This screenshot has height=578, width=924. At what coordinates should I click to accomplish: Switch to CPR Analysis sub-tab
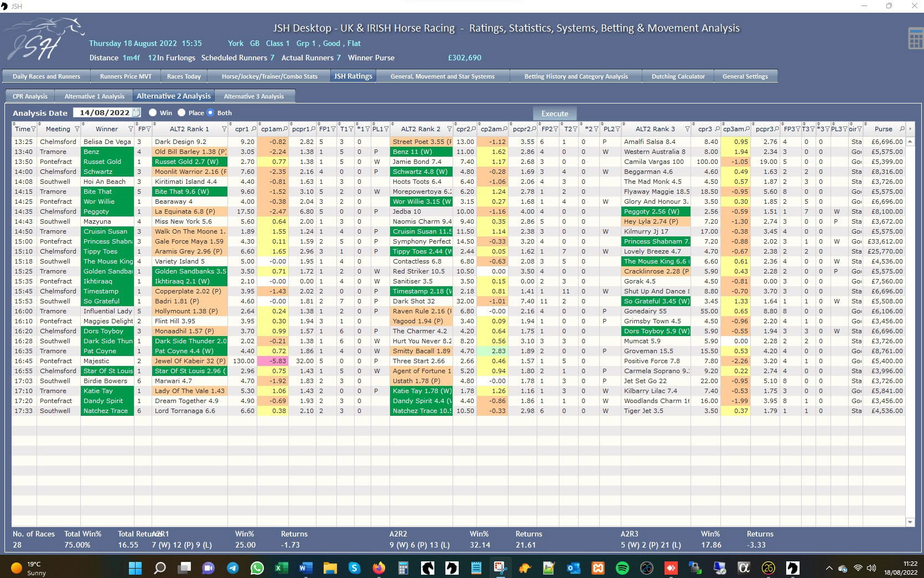coord(30,96)
